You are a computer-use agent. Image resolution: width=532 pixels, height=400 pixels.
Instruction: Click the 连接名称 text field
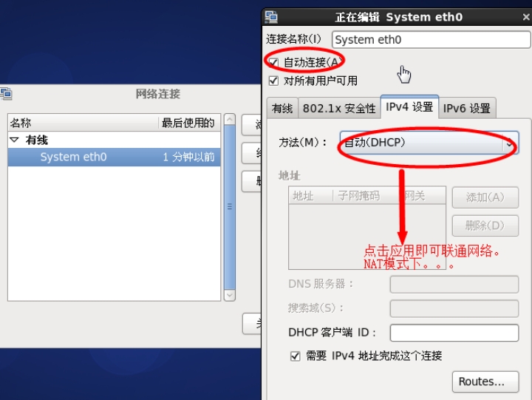click(431, 40)
